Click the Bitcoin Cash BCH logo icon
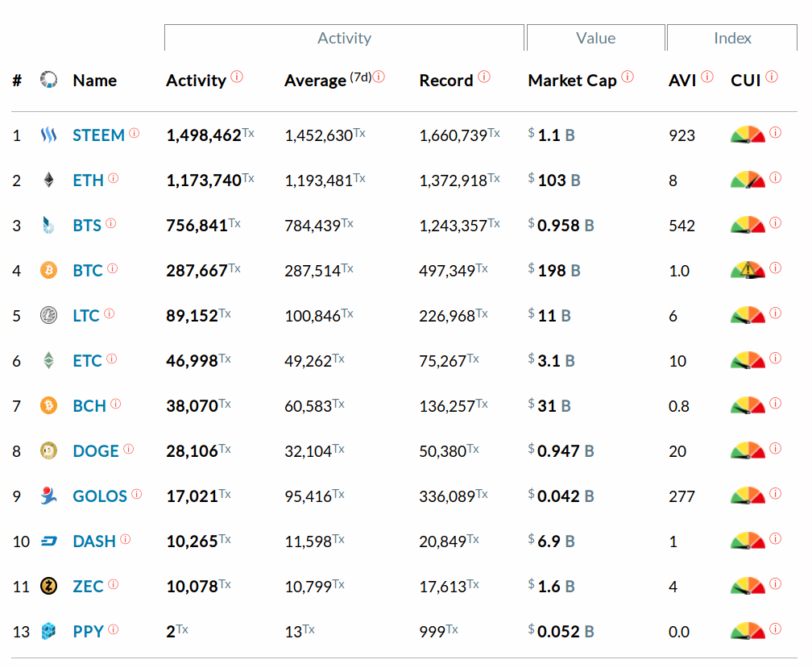This screenshot has height=668, width=812. point(48,405)
